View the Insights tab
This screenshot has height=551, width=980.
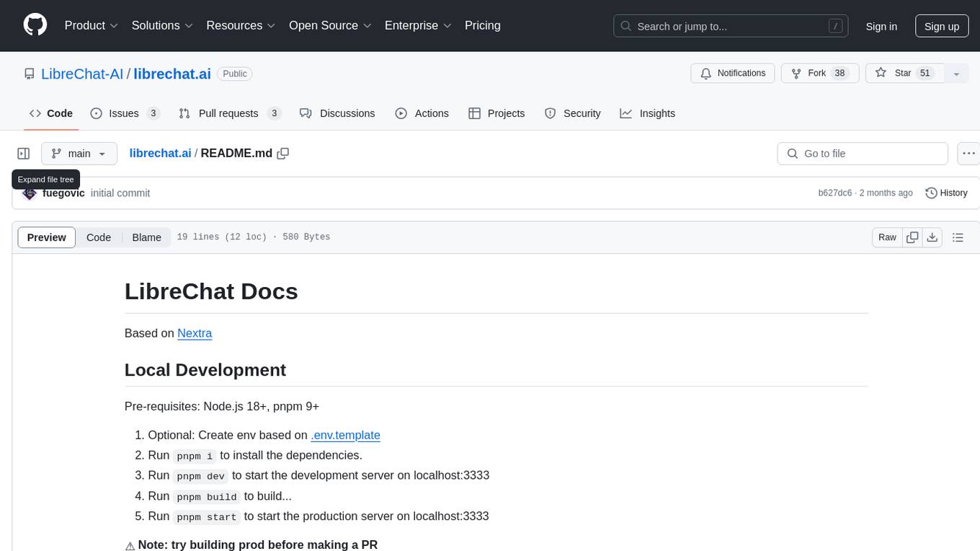pyautogui.click(x=648, y=113)
